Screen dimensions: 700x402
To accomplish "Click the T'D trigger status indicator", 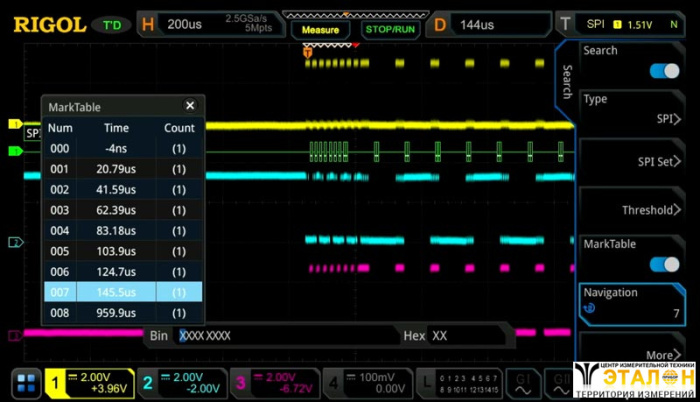I will pos(109,25).
